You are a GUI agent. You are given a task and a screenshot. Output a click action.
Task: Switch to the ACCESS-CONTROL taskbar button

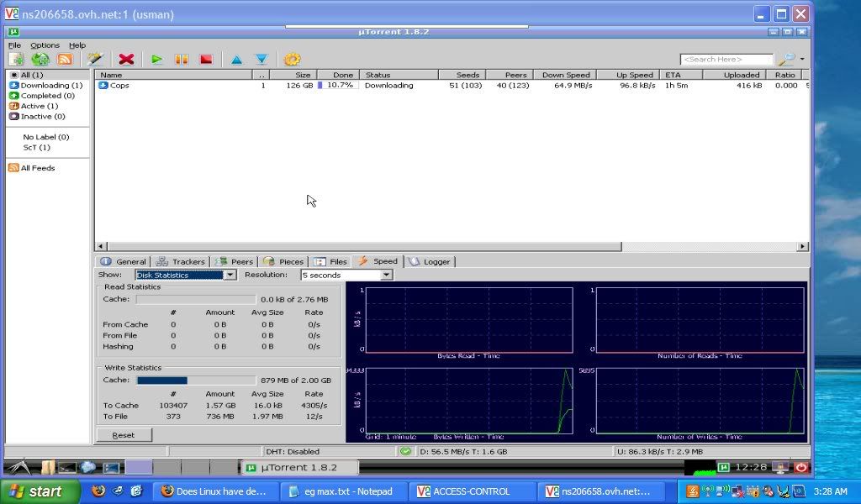click(x=471, y=492)
